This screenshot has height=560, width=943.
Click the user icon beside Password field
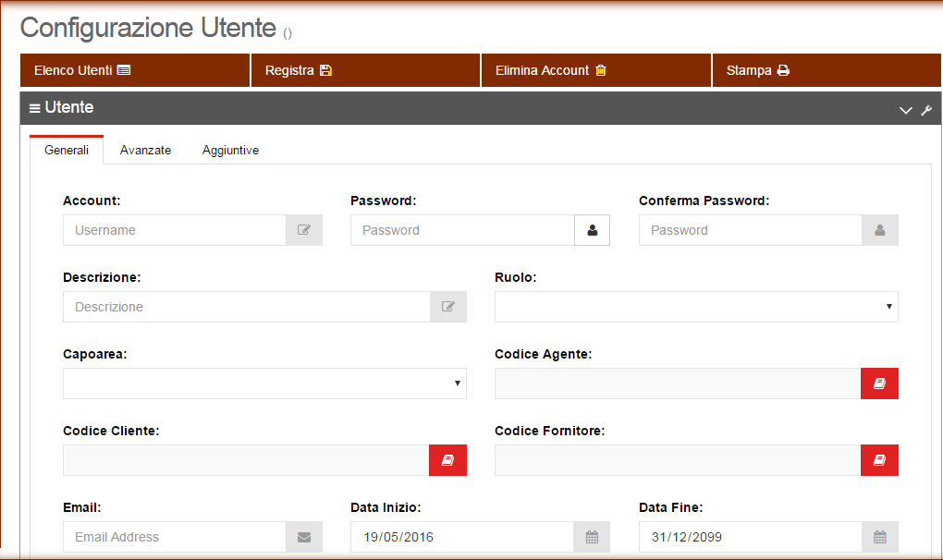pyautogui.click(x=592, y=230)
